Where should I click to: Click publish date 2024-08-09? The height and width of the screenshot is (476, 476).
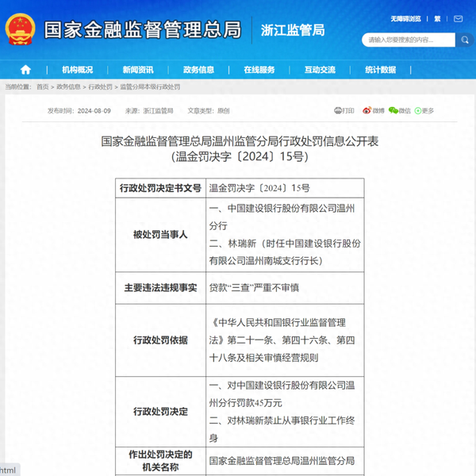(x=94, y=111)
